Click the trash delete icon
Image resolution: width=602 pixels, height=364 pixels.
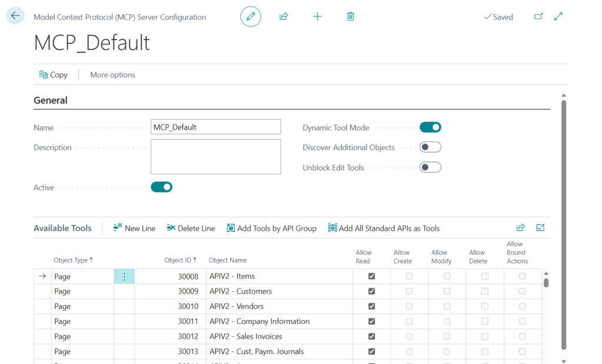coord(350,16)
